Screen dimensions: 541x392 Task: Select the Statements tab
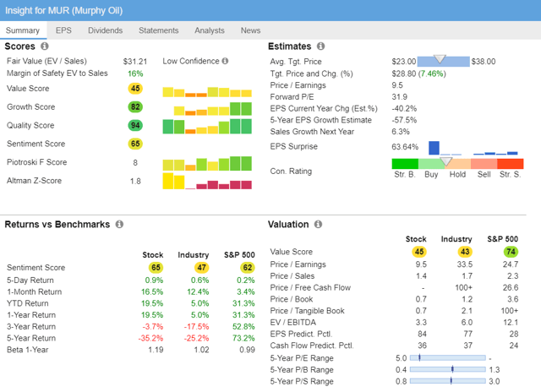point(159,30)
